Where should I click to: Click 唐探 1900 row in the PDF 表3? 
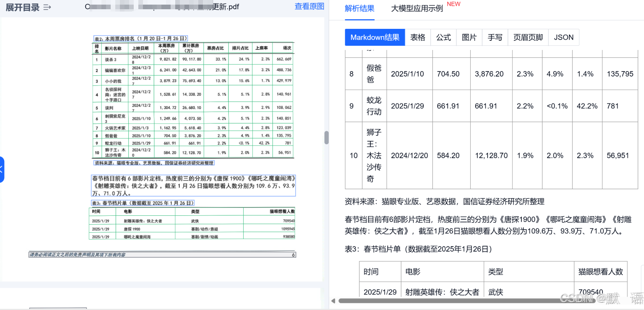pos(192,229)
